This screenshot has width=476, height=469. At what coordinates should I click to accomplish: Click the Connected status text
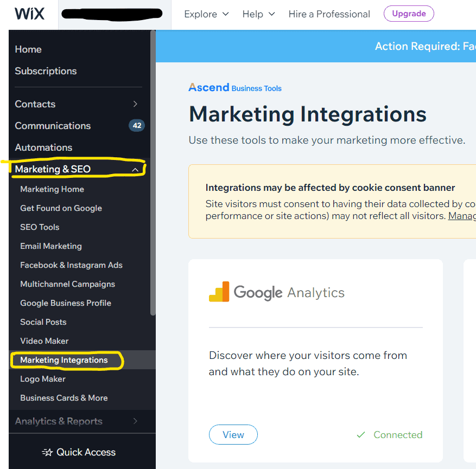[x=398, y=435]
